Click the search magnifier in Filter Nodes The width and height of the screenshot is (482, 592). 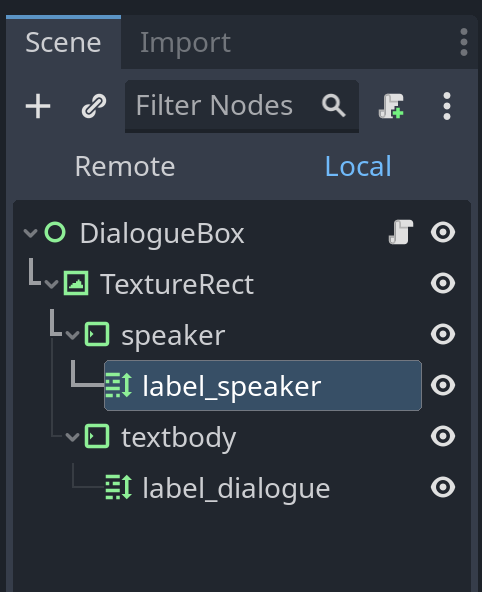(x=334, y=105)
